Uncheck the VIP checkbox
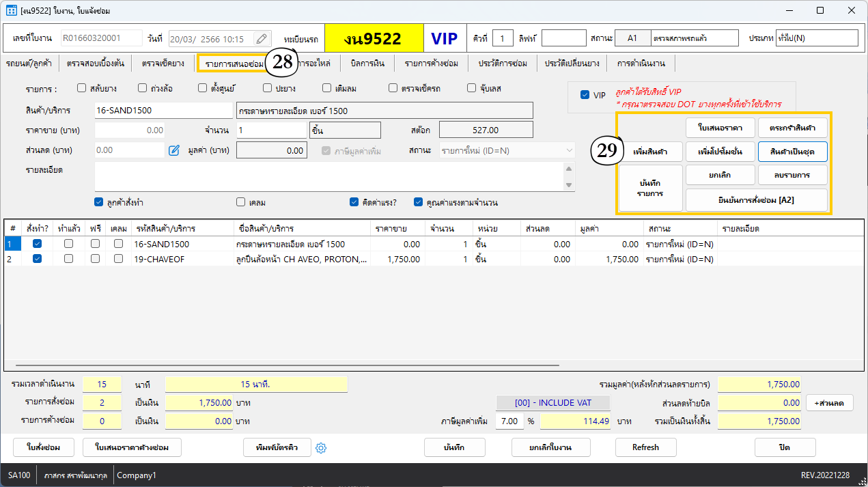This screenshot has width=868, height=487. [x=585, y=95]
